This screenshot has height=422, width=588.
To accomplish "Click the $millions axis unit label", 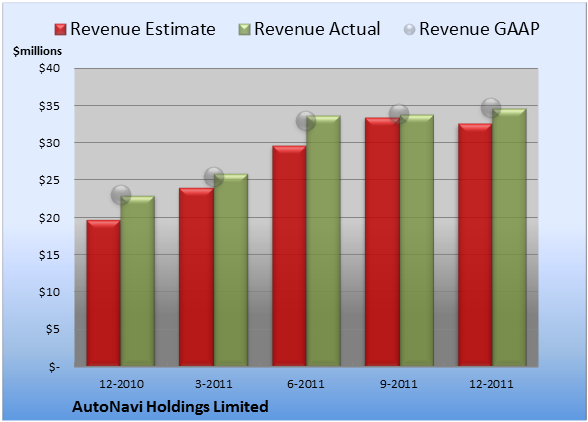I will pyautogui.click(x=38, y=51).
